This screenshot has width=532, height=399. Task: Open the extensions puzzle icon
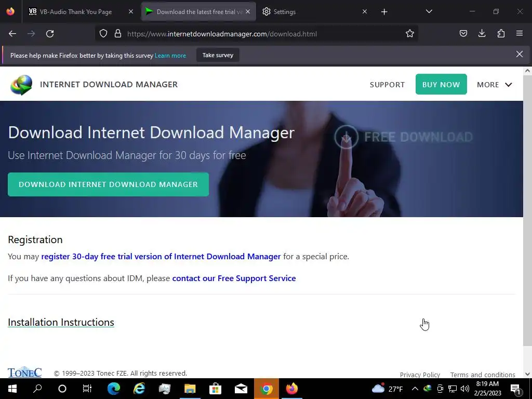[501, 33]
